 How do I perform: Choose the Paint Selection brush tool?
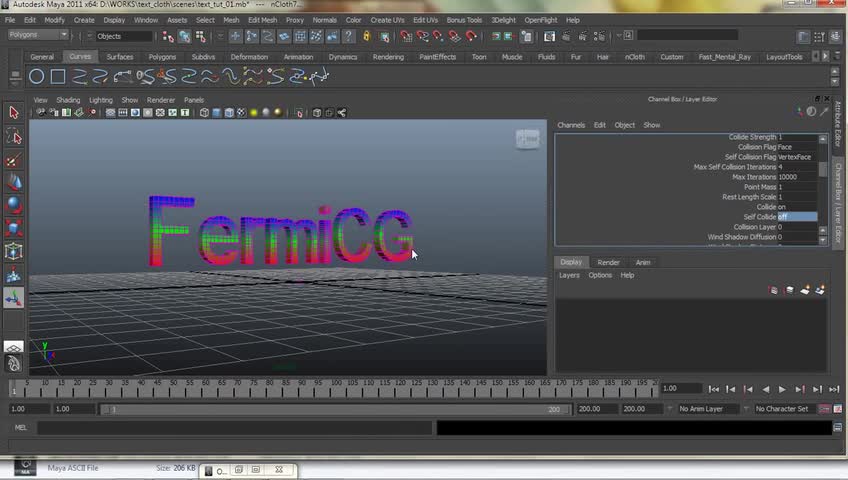[14, 160]
